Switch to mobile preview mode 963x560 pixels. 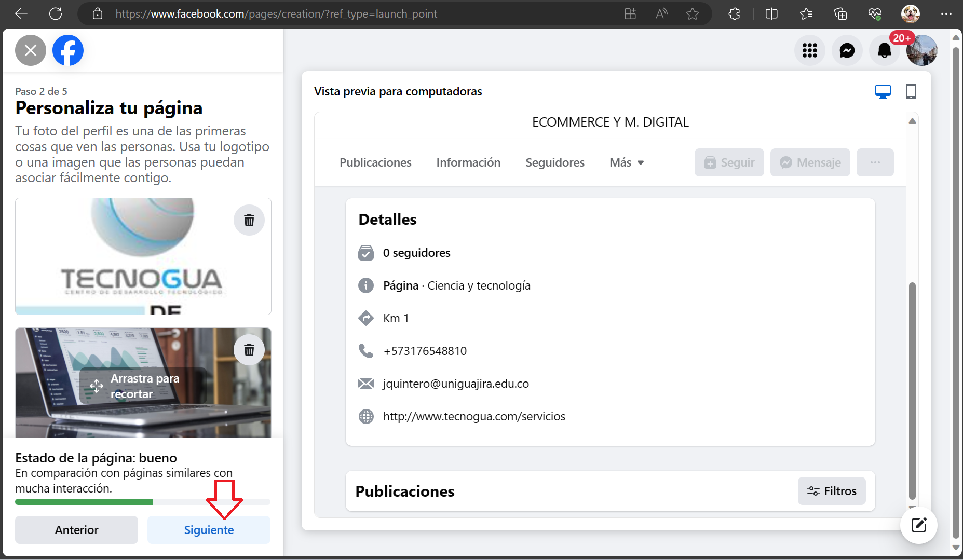click(x=911, y=91)
